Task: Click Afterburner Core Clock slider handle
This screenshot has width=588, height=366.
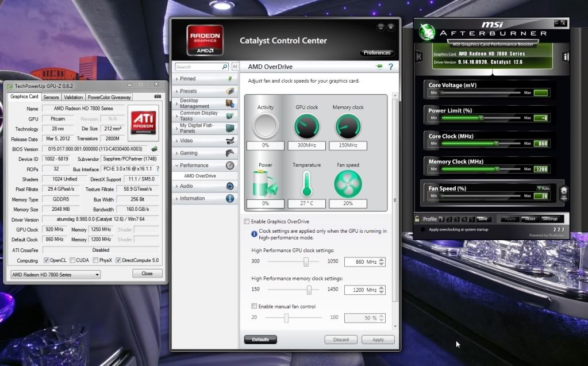Action: point(496,143)
